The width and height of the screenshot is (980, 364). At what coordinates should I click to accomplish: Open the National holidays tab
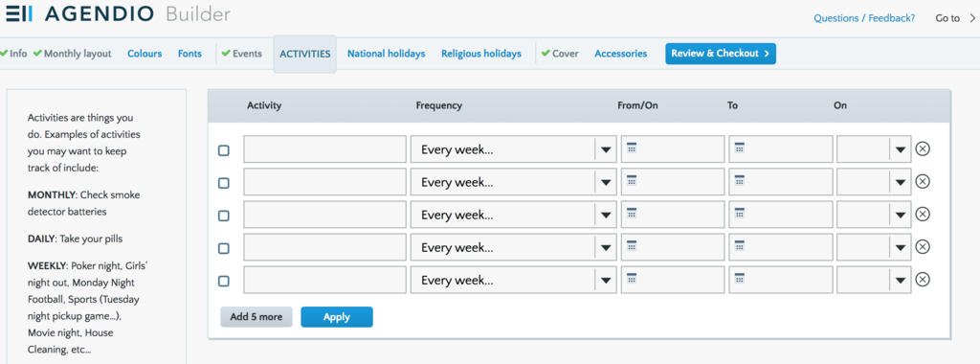click(387, 54)
